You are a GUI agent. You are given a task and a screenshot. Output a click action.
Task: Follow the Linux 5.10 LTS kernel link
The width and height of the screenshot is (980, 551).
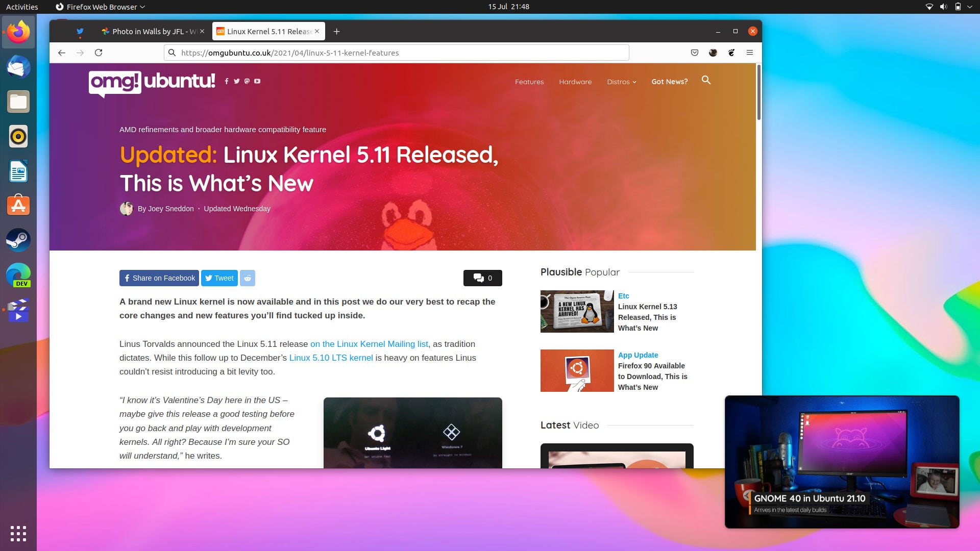(x=331, y=358)
